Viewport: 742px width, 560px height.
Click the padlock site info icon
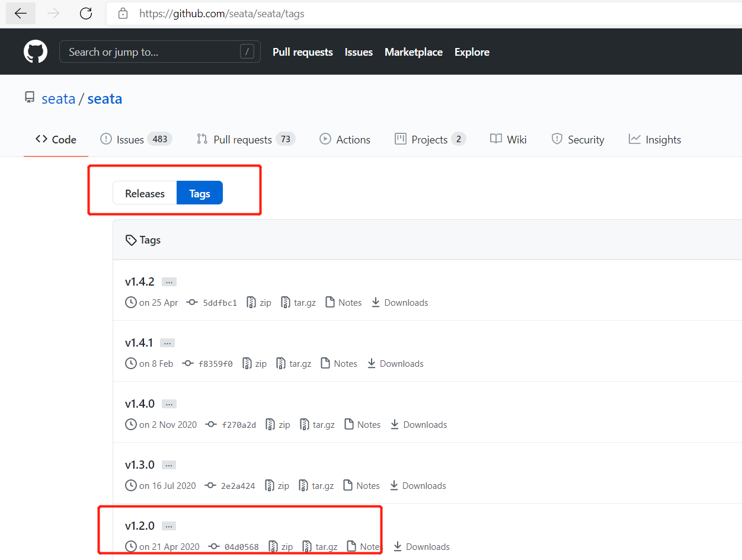point(123,13)
